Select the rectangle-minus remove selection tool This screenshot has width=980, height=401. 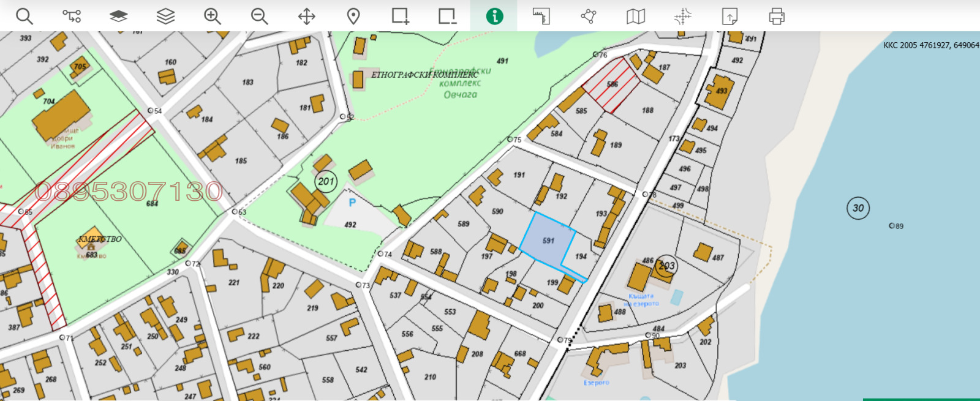point(447,16)
